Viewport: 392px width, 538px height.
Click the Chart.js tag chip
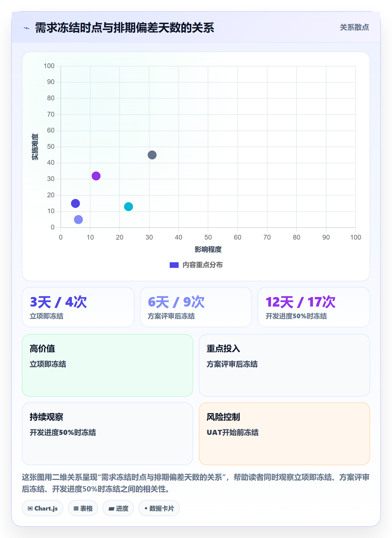pos(43,508)
